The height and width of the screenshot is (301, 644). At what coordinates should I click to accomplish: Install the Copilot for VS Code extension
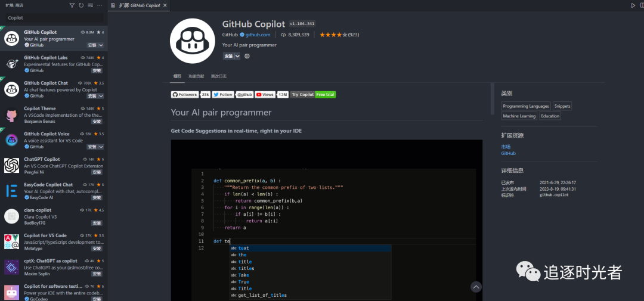click(97, 249)
